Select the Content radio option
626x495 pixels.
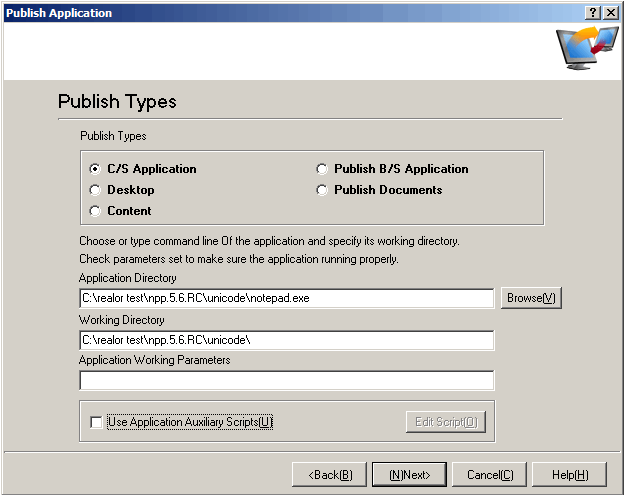coord(96,211)
